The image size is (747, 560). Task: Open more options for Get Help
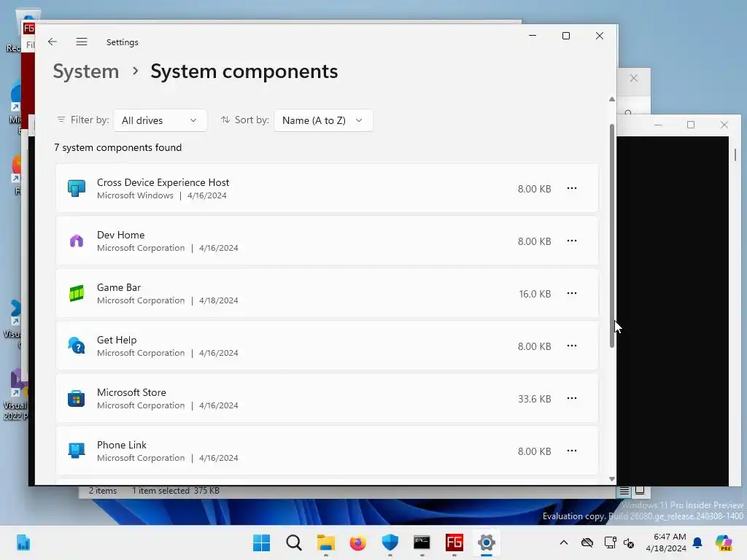(x=572, y=346)
